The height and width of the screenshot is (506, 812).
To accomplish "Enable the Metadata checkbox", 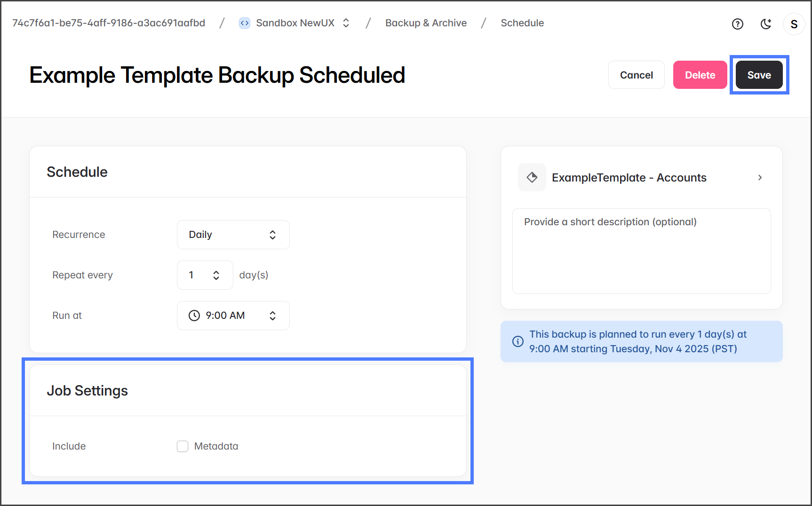I will [183, 446].
